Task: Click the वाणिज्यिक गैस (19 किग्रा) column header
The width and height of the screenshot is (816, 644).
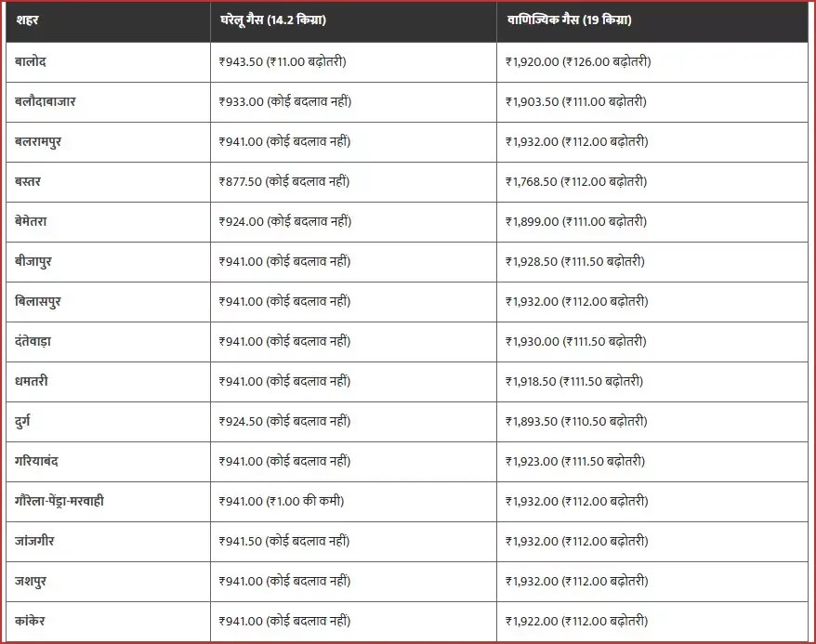Action: 569,20
